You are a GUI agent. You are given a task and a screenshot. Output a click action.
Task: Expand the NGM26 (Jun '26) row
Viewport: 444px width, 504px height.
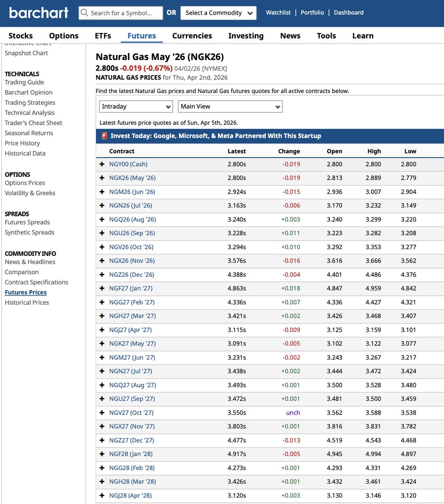point(102,192)
